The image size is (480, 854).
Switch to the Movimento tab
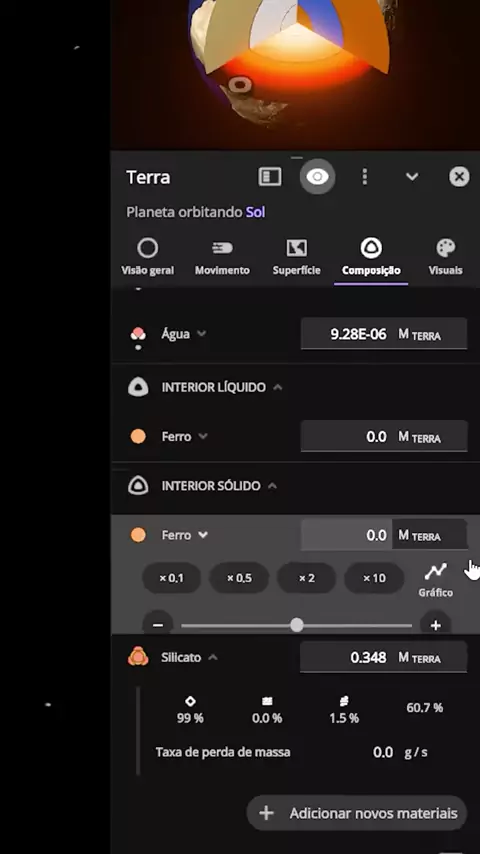[222, 257]
